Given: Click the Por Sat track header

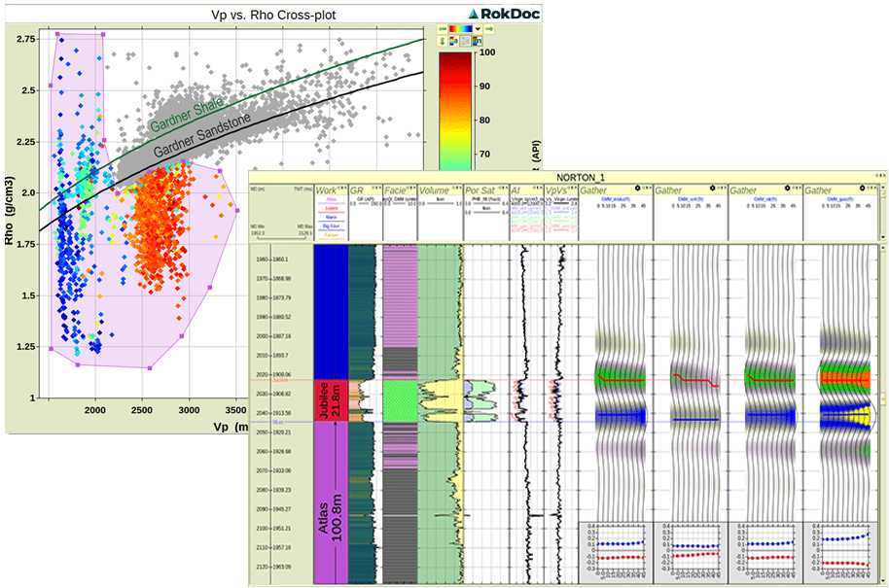Looking at the screenshot, I should [477, 190].
